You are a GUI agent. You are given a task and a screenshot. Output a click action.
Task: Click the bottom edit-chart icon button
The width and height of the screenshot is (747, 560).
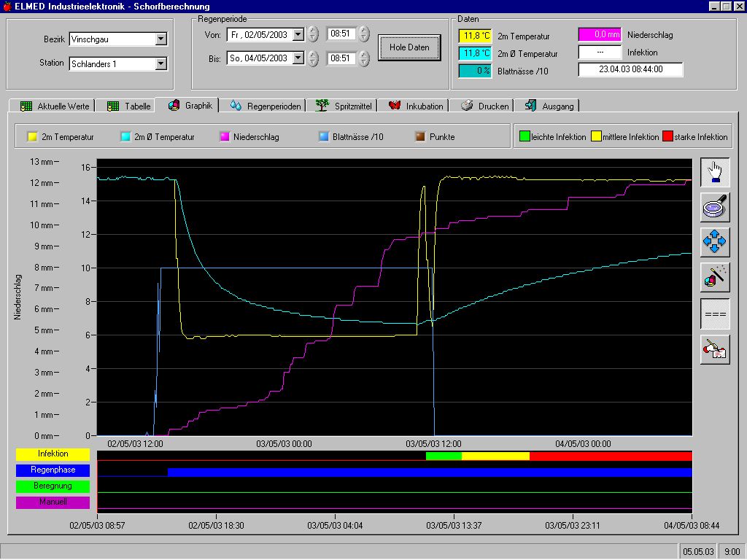point(714,349)
